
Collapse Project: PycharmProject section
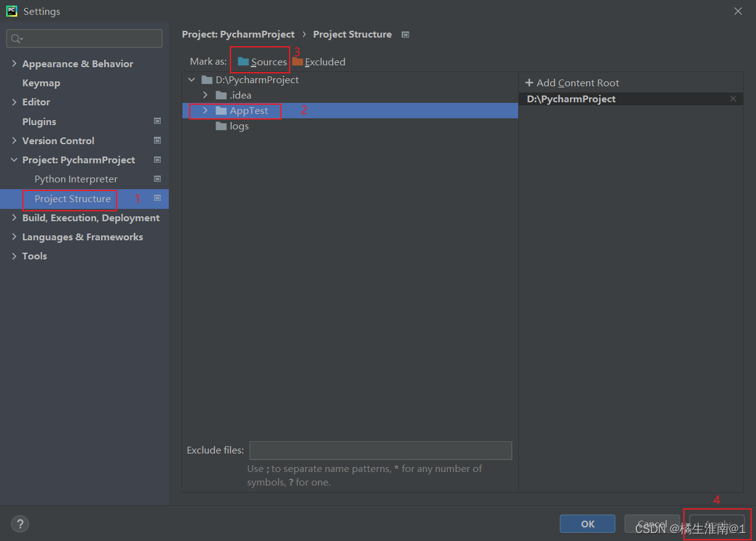point(14,160)
